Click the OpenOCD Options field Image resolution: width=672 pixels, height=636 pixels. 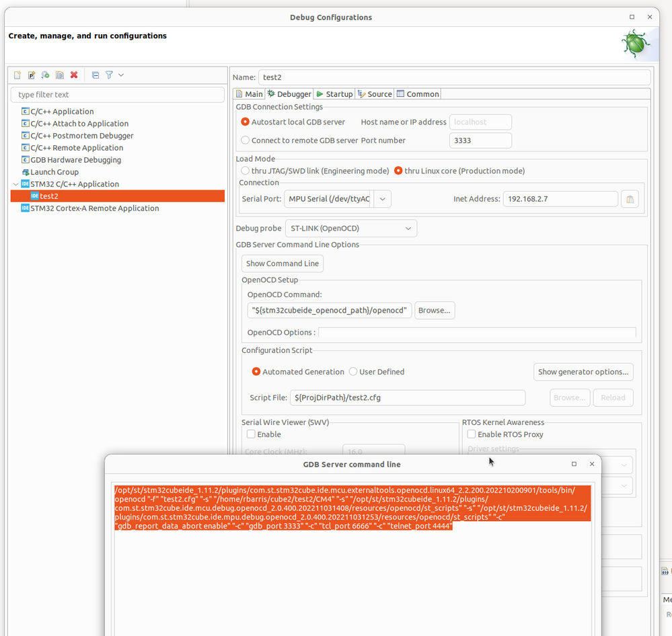pyautogui.click(x=477, y=333)
